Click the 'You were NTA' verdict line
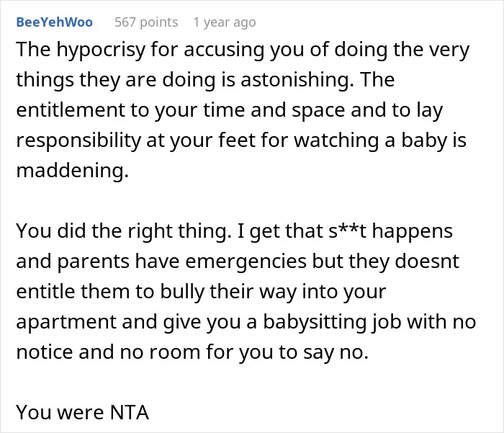This screenshot has height=433, width=504. (x=82, y=412)
